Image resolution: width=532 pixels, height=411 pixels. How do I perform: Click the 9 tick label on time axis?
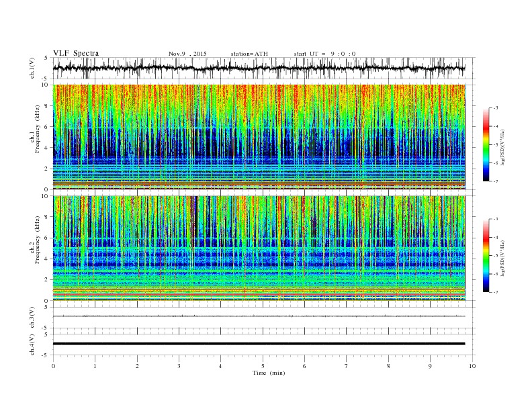tap(430, 366)
